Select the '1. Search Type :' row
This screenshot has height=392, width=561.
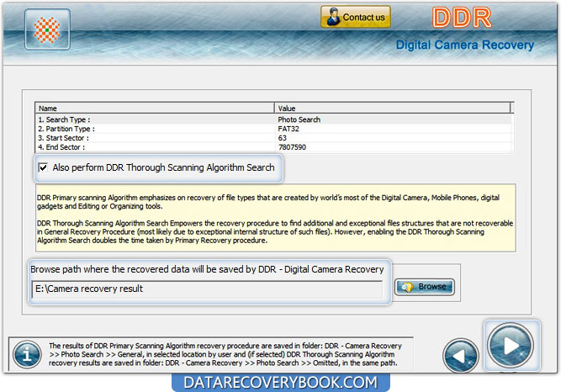pos(274,119)
